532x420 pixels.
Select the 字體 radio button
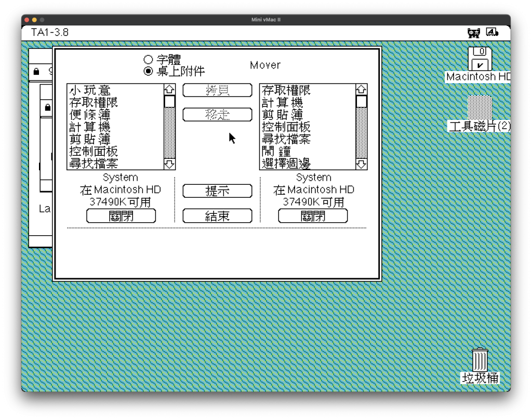[x=148, y=60]
